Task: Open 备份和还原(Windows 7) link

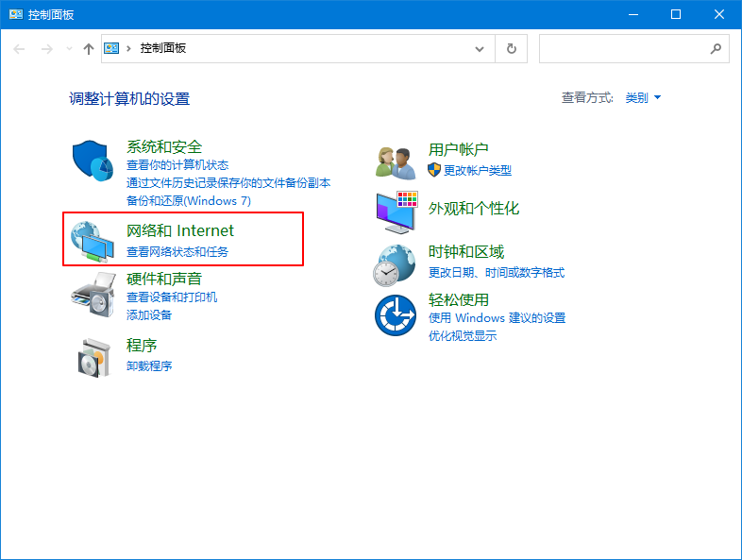Action: point(189,201)
